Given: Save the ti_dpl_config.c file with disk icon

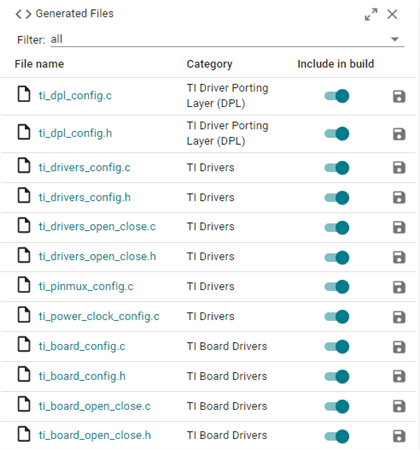Looking at the screenshot, I should [399, 96].
